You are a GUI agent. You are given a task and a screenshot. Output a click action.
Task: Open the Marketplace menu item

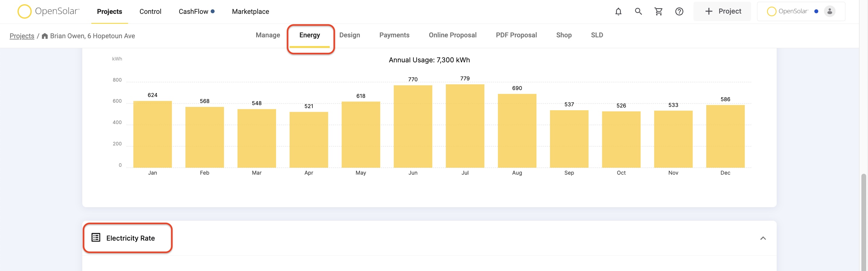click(250, 11)
